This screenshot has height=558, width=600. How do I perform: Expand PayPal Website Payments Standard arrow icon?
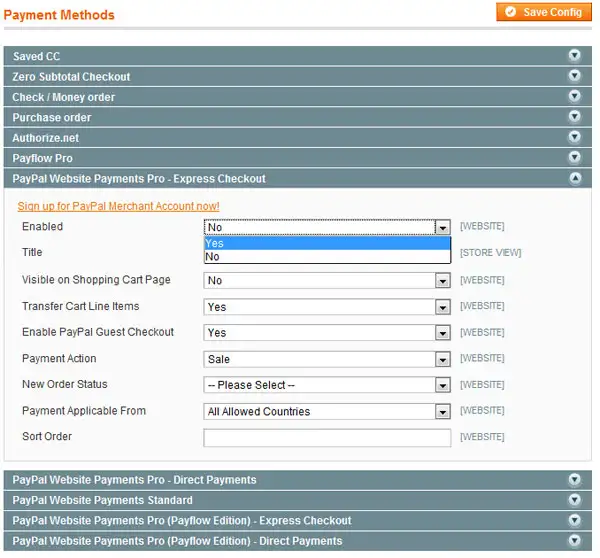(x=574, y=499)
